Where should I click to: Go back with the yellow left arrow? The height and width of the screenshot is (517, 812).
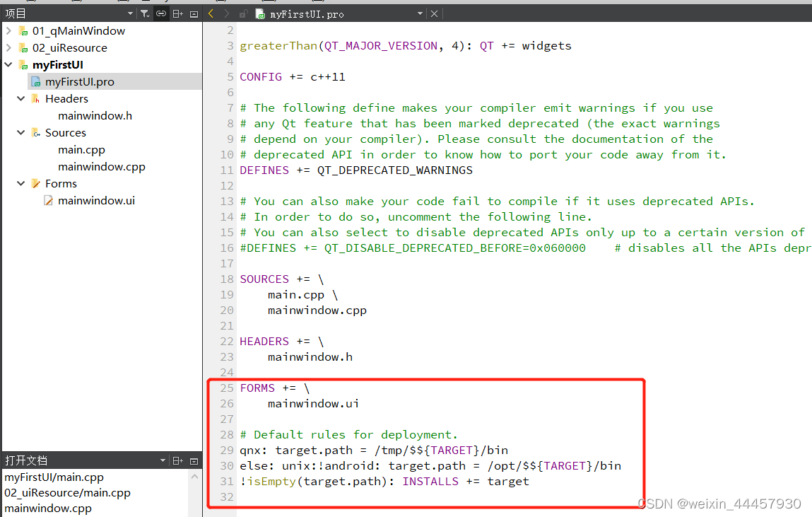211,13
